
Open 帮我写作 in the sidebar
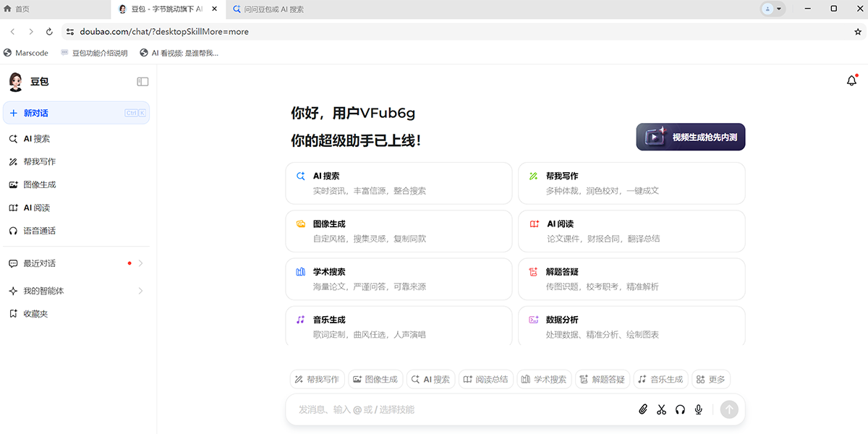coord(76,162)
